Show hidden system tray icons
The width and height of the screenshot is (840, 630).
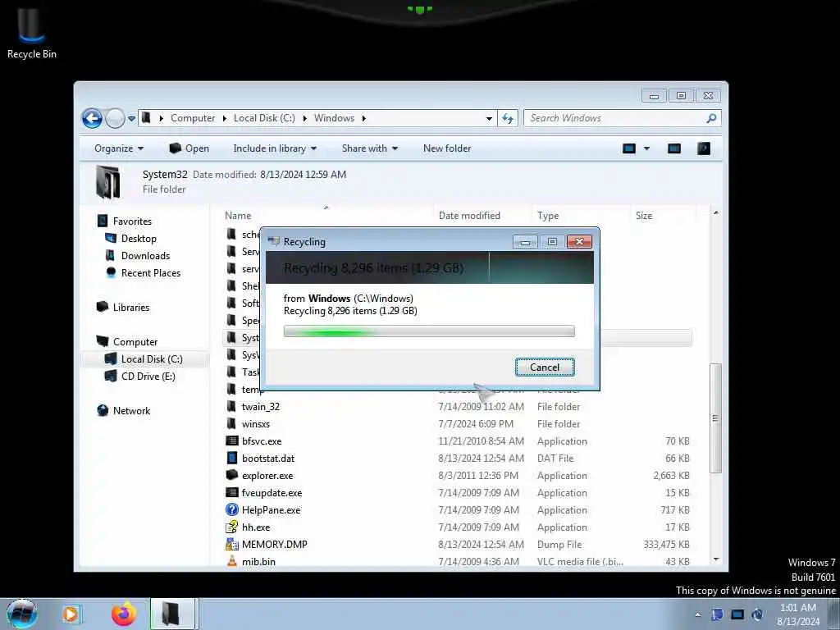coord(697,614)
